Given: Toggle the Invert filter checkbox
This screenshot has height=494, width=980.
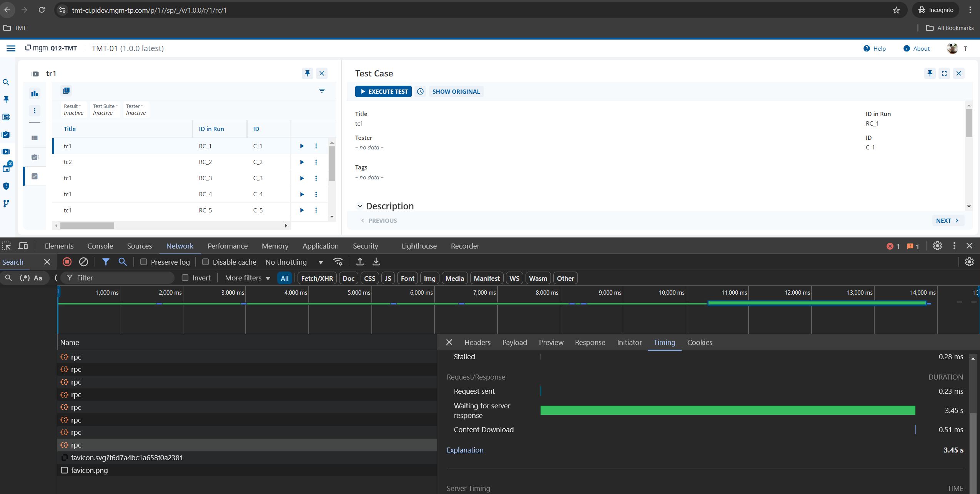Looking at the screenshot, I should [x=185, y=278].
